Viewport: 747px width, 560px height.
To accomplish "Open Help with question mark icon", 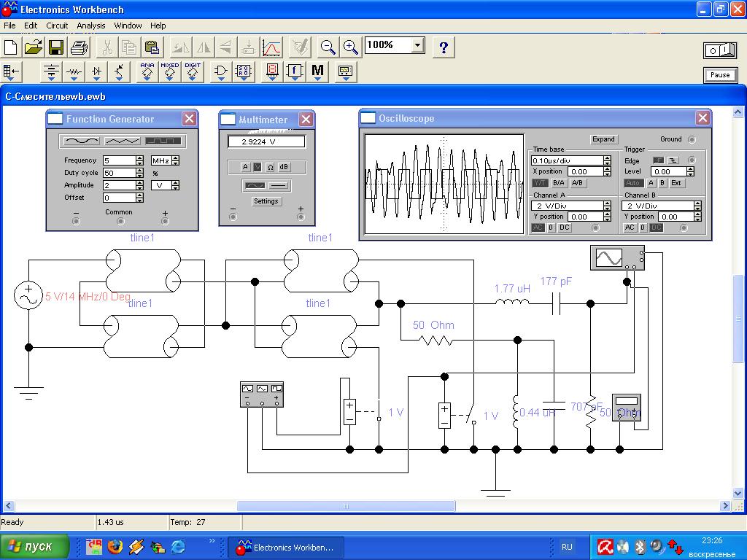I will pyautogui.click(x=444, y=47).
